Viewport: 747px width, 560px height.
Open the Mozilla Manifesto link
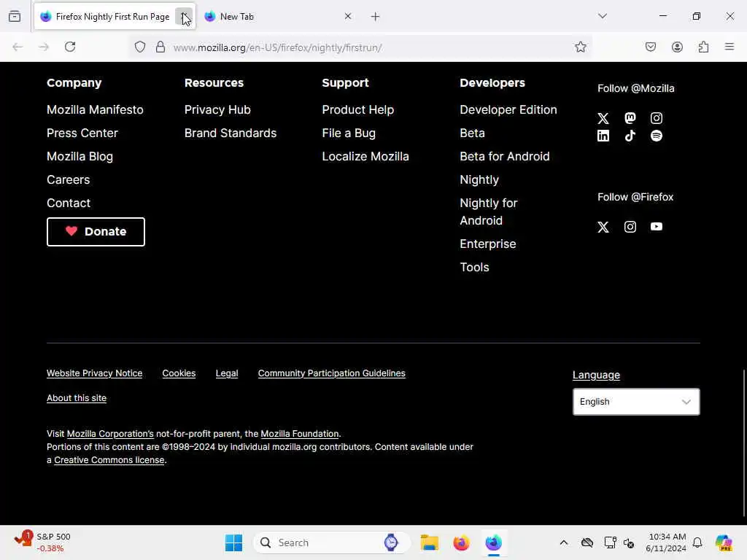[x=95, y=109]
